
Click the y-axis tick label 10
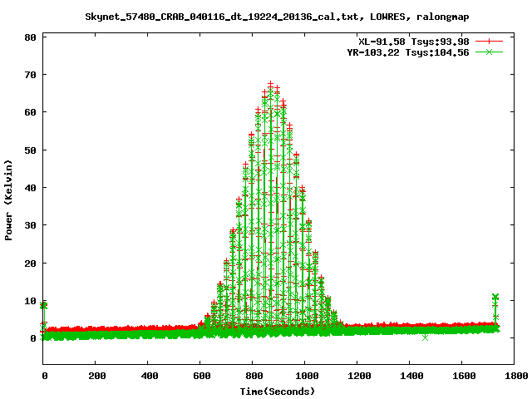click(x=30, y=301)
